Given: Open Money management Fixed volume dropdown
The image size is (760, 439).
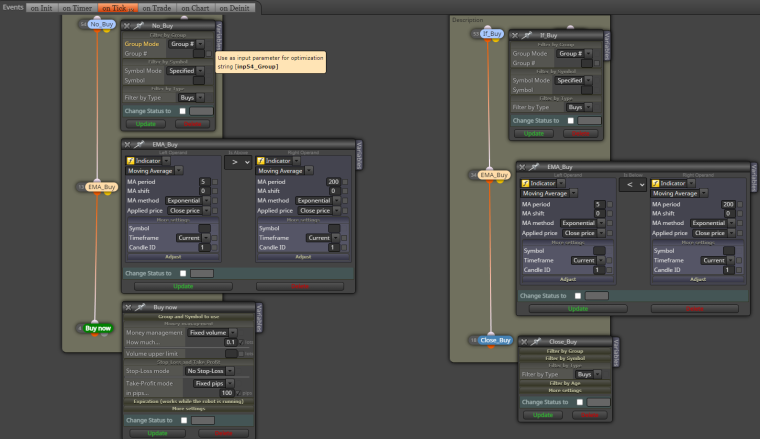Looking at the screenshot, I should tap(212, 333).
